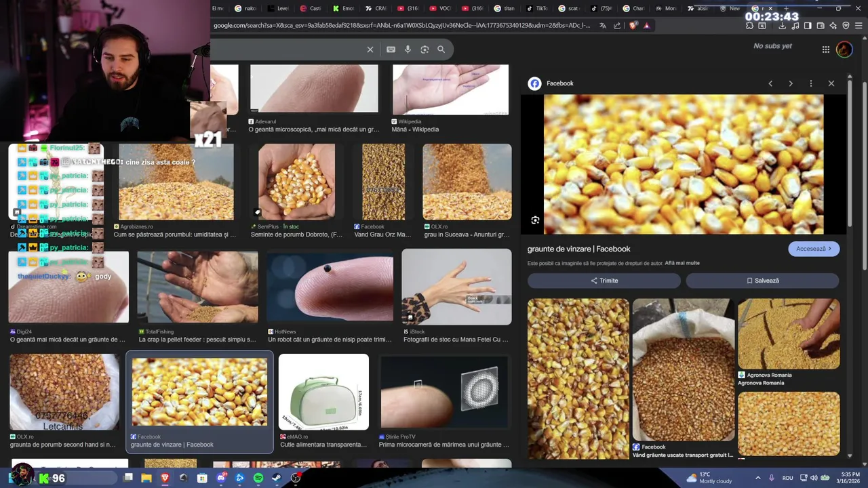Open browser downloads icon
This screenshot has width=868, height=488.
[x=782, y=26]
